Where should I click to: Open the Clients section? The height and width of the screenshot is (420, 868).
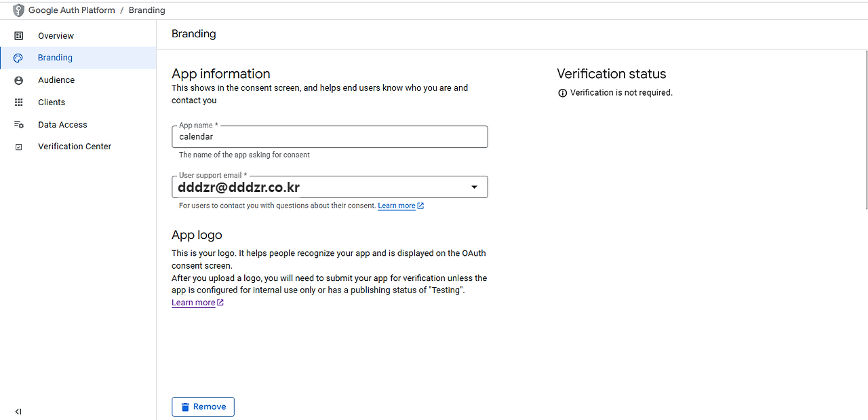(x=78, y=102)
